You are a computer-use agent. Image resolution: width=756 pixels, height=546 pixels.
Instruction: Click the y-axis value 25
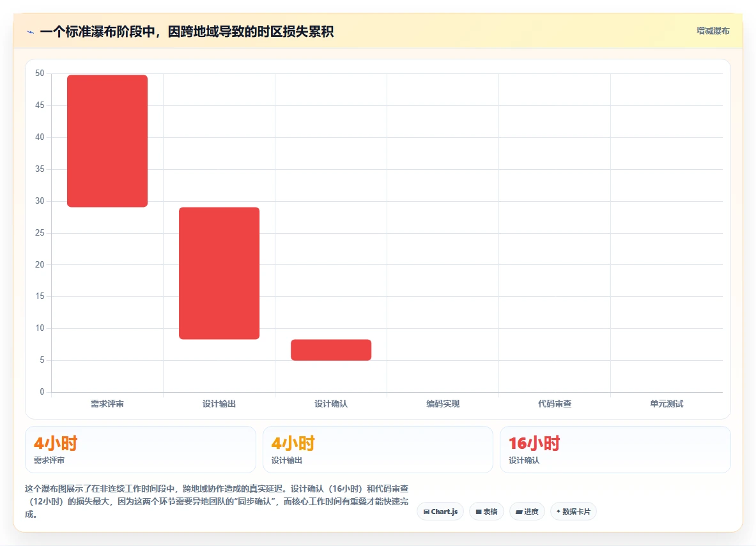pos(40,232)
